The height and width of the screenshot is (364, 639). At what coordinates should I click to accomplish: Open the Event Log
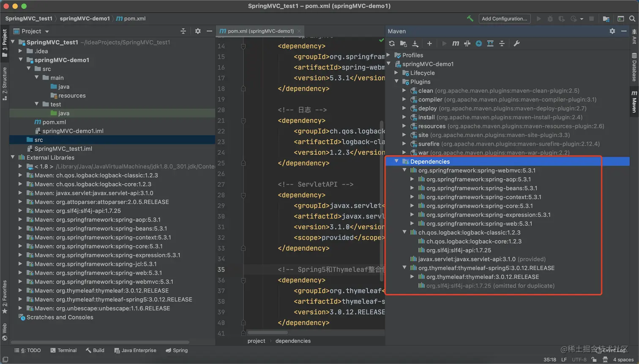611,350
